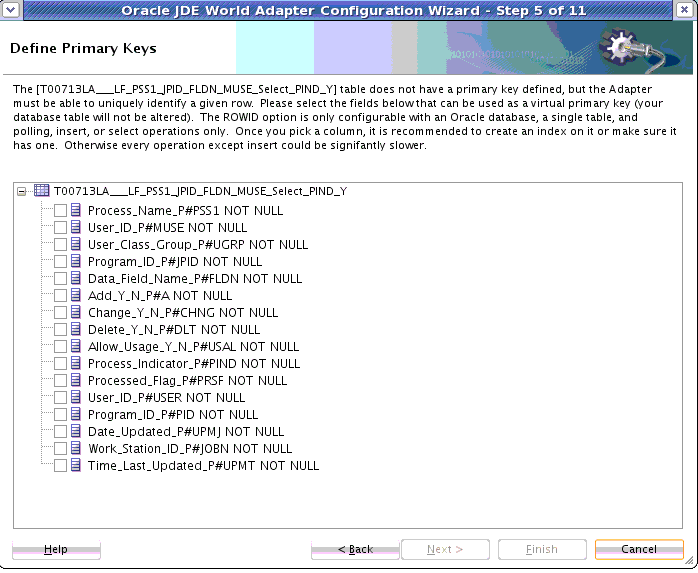Check the Time_Last_Updated_P#UPMT checkbox

[61, 466]
